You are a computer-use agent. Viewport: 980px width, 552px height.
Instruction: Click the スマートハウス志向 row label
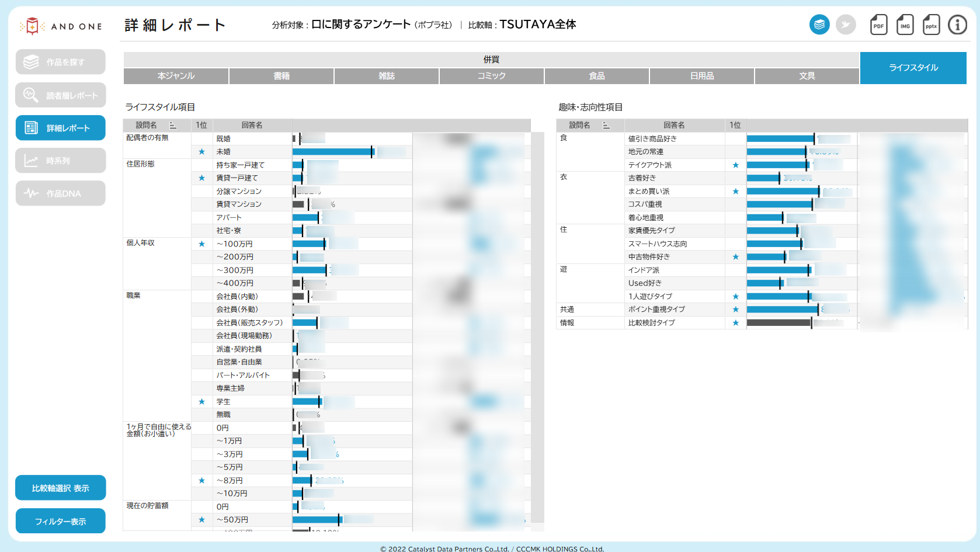click(x=658, y=244)
